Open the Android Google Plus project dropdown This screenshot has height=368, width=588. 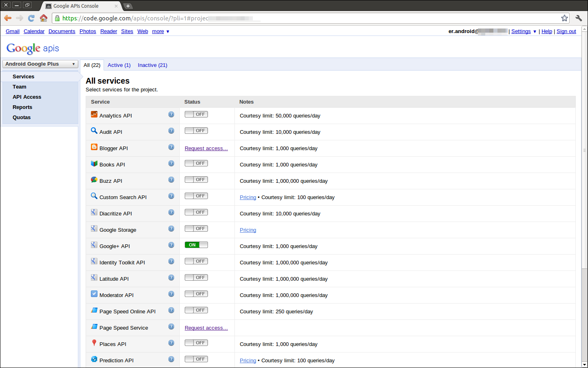coord(40,64)
